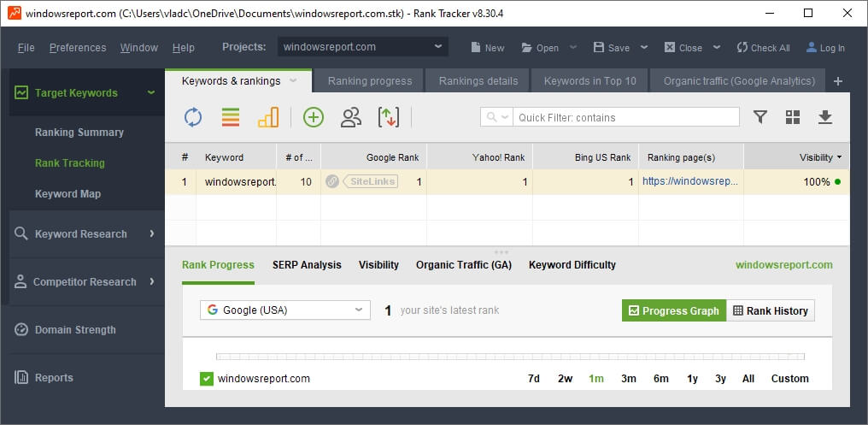Select the 2w time range
The image size is (868, 425).
pos(566,379)
